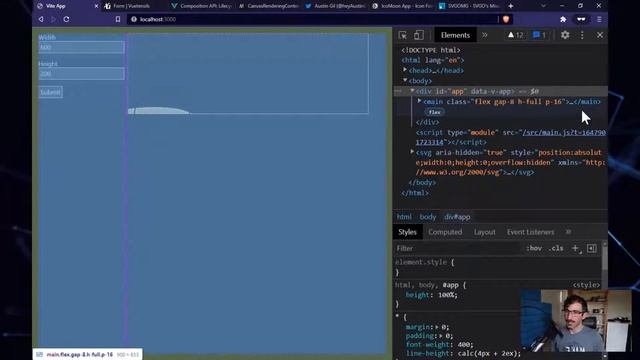
Task: Switch to the CanvasRenderingContext tab
Action: [x=269, y=6]
